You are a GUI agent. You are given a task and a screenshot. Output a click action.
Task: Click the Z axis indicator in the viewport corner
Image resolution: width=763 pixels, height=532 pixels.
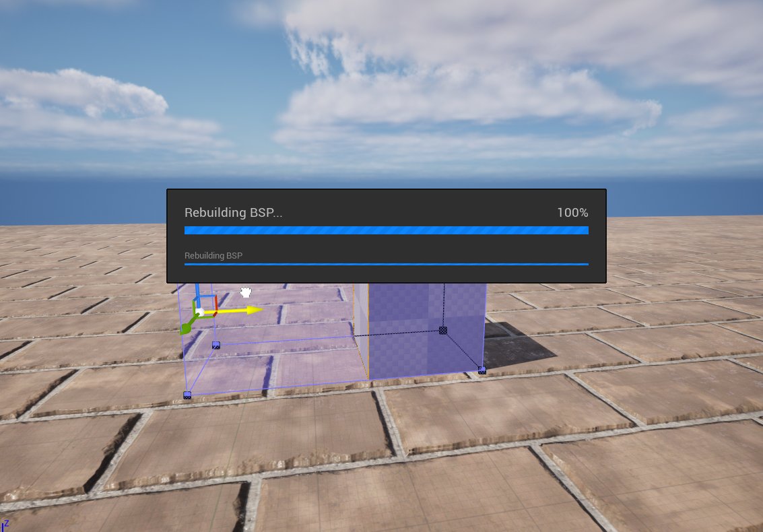click(5, 526)
